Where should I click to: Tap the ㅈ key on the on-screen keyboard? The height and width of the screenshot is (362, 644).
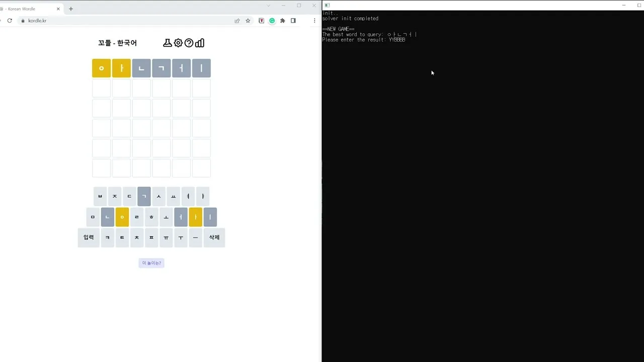click(115, 197)
